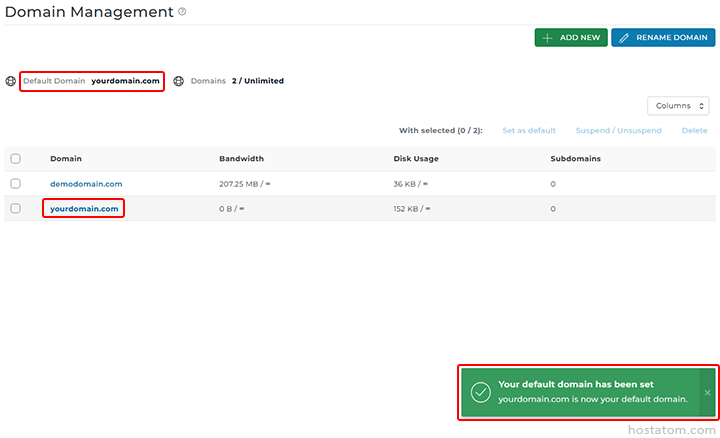Open the yourdomain.com link in table
This screenshot has height=438, width=720.
[84, 208]
